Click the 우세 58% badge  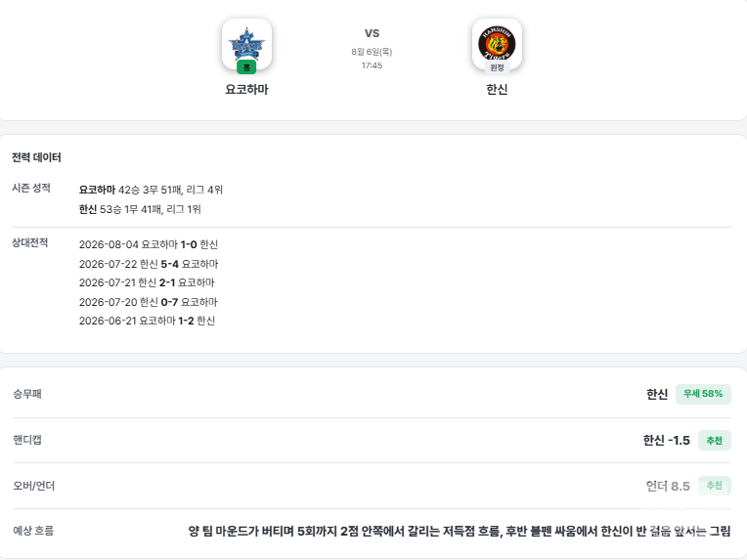click(703, 394)
